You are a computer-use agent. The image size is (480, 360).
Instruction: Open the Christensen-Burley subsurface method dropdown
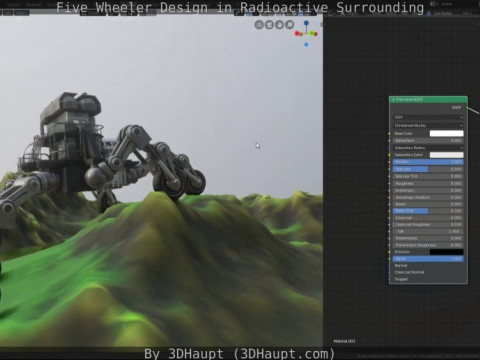click(428, 125)
